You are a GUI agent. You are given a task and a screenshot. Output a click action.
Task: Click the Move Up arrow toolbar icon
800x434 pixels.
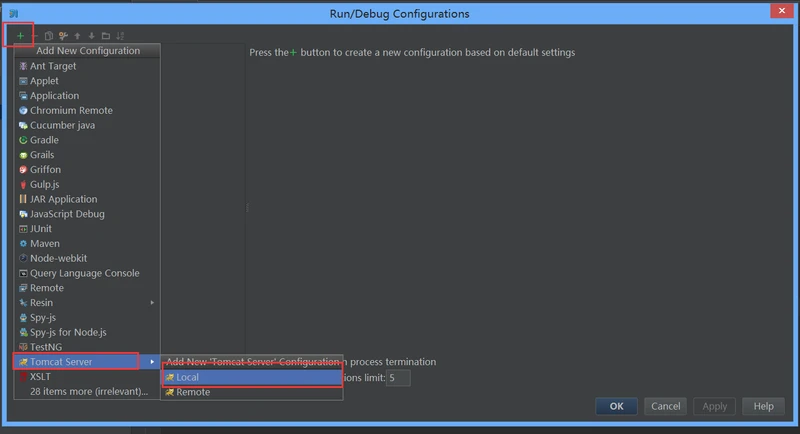tap(78, 36)
